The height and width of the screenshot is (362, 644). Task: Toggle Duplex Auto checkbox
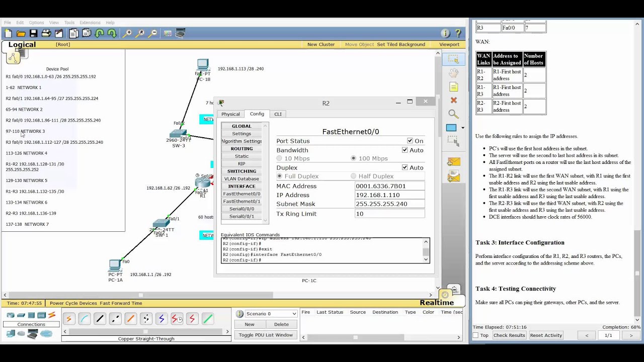click(x=405, y=167)
